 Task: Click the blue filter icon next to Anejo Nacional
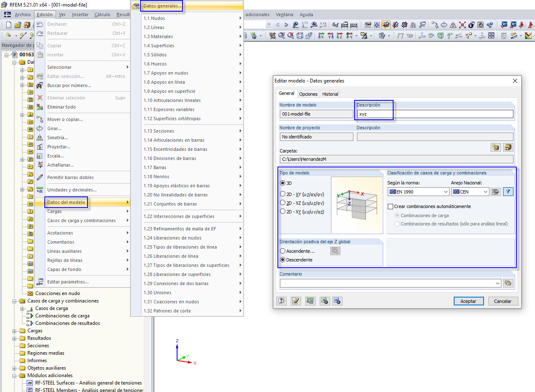(x=508, y=191)
